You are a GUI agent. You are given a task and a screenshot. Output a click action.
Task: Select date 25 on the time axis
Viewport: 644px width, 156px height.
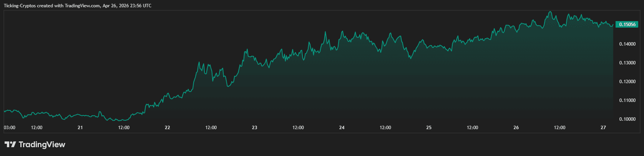coord(429,128)
